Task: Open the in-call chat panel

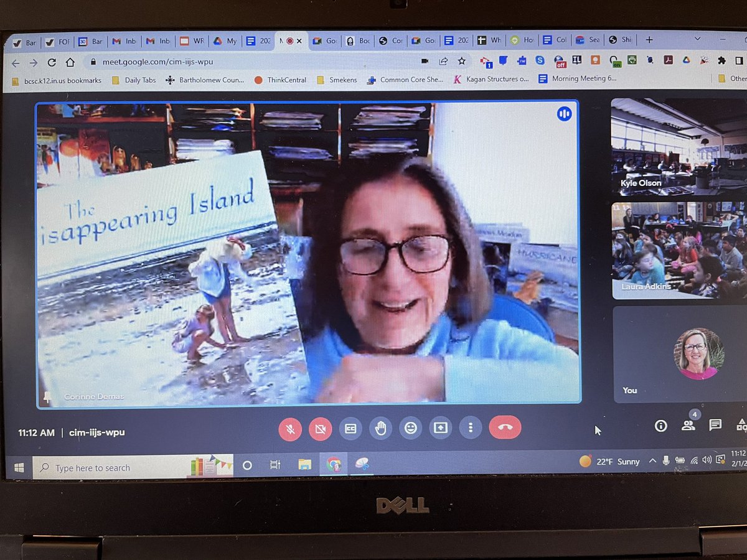Action: point(716,426)
